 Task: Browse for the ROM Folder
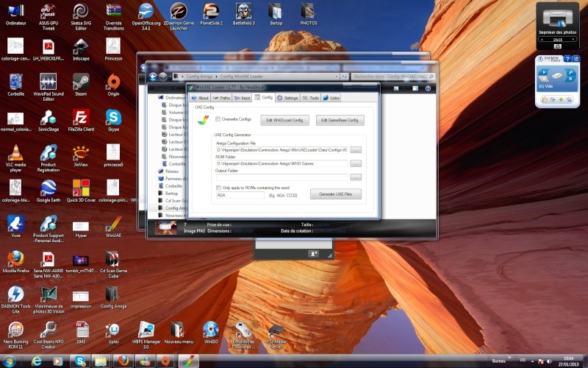(x=356, y=163)
